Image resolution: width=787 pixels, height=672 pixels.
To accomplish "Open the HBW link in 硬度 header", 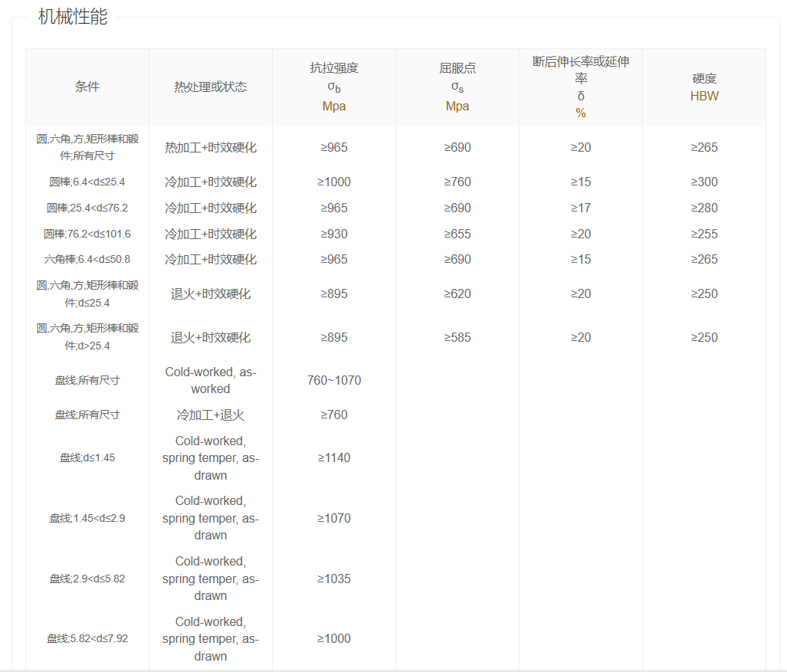I will coord(704,97).
